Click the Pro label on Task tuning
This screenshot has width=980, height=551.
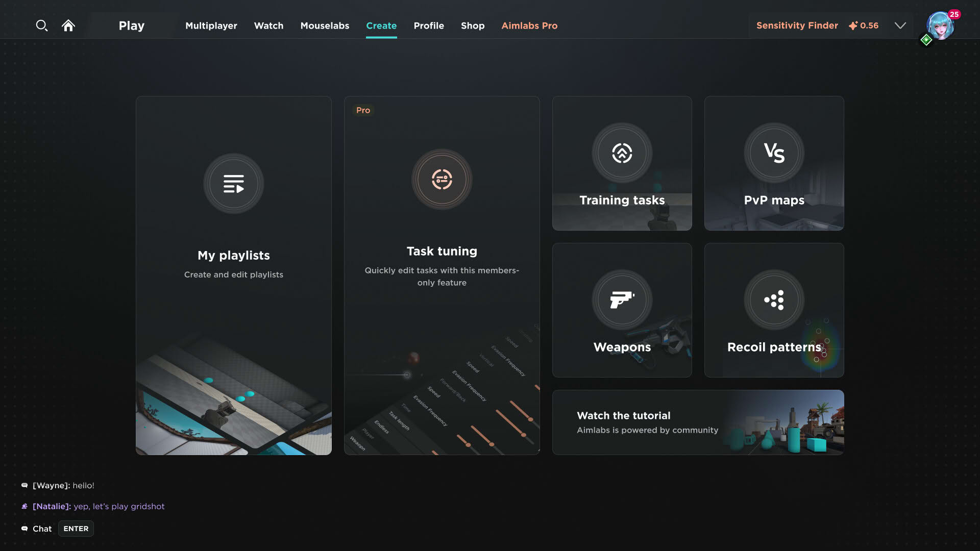click(x=363, y=110)
